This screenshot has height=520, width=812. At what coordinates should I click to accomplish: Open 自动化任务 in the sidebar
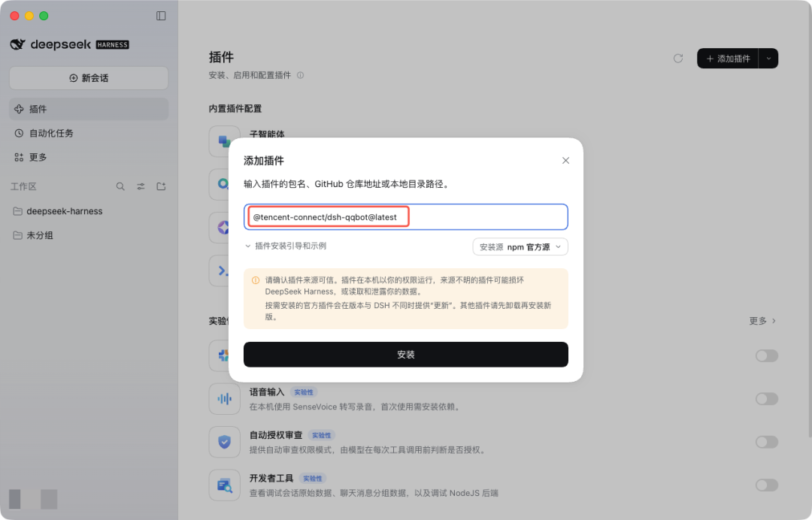coord(89,133)
